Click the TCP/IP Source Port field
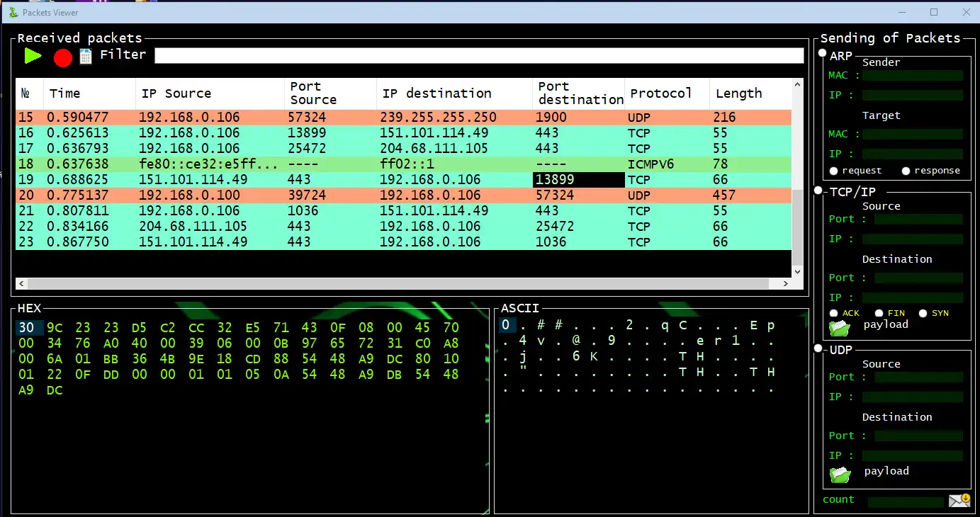 [x=918, y=220]
